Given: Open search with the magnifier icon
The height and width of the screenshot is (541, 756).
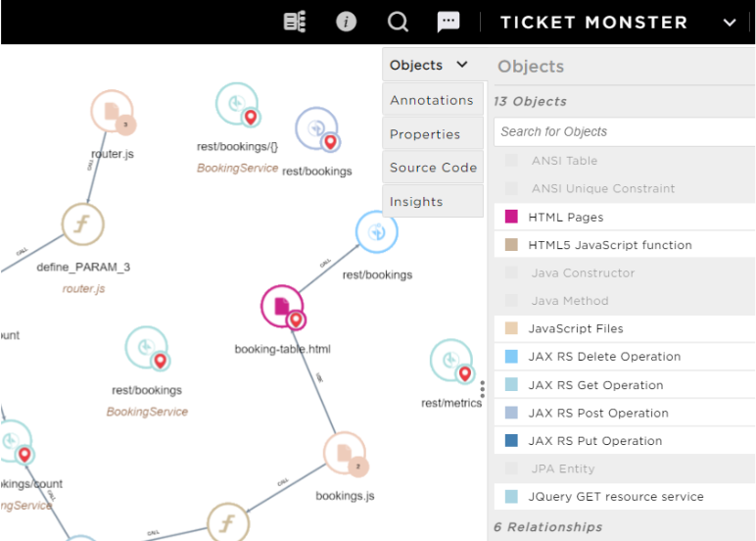Looking at the screenshot, I should [x=399, y=22].
